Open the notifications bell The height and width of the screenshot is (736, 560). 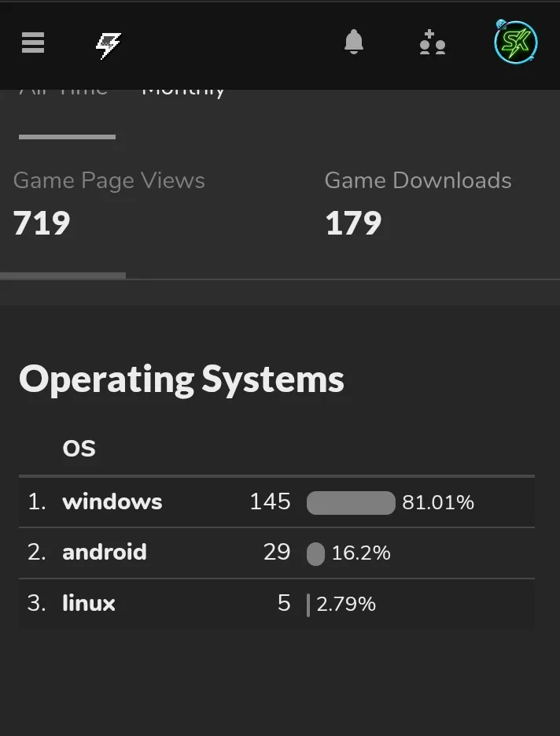coord(354,43)
